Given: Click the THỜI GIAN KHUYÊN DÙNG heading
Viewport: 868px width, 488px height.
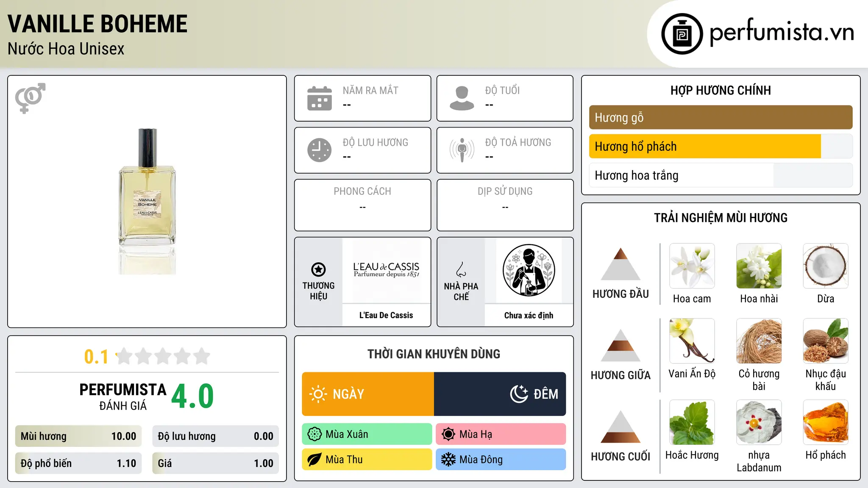Looking at the screenshot, I should pyautogui.click(x=434, y=354).
